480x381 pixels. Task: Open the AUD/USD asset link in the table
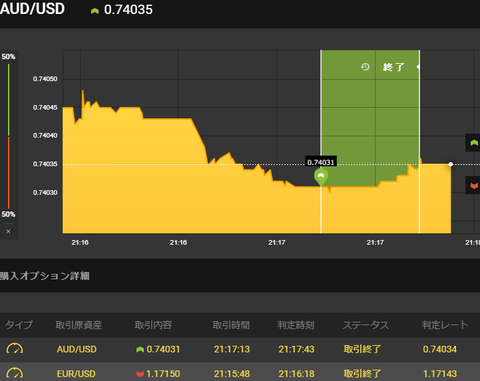pos(77,349)
